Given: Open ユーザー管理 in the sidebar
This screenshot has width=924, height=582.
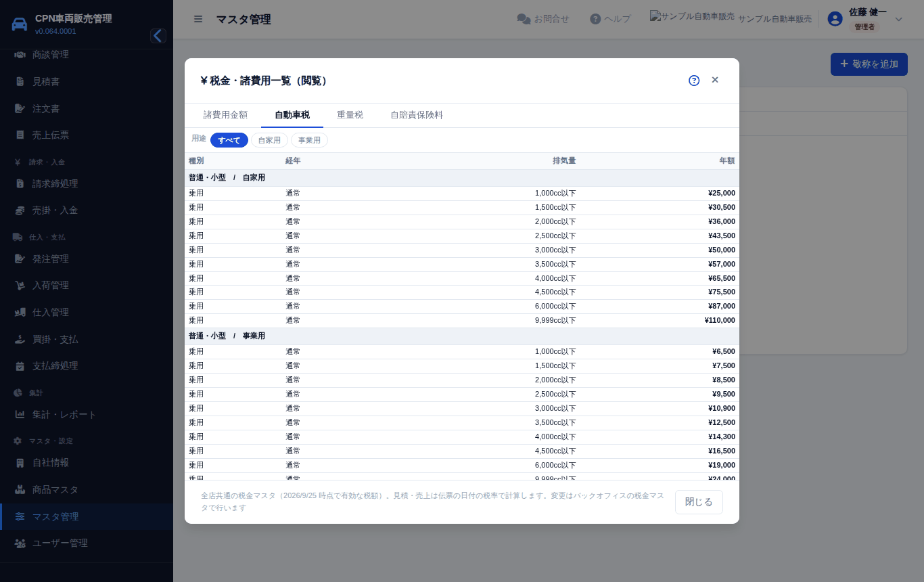Looking at the screenshot, I should 87,543.
